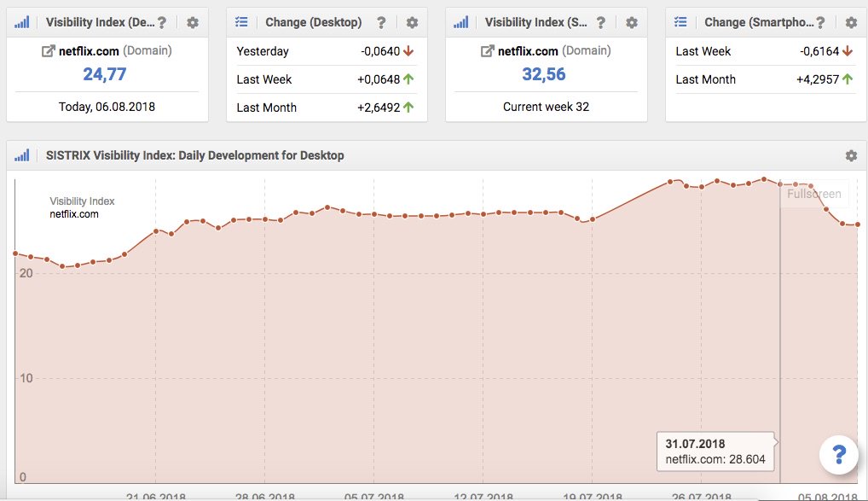Click bar chart icon in Daily Development header
The width and height of the screenshot is (868, 501).
click(21, 155)
